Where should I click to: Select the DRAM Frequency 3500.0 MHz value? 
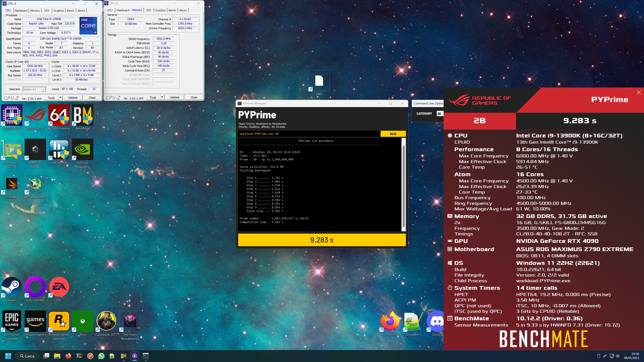(164, 39)
